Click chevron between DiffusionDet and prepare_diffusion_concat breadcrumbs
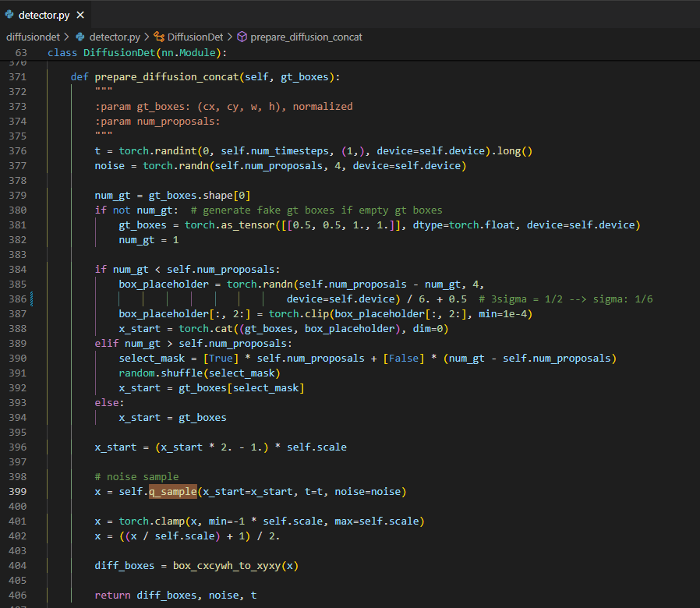The height and width of the screenshot is (608, 700). [x=229, y=37]
